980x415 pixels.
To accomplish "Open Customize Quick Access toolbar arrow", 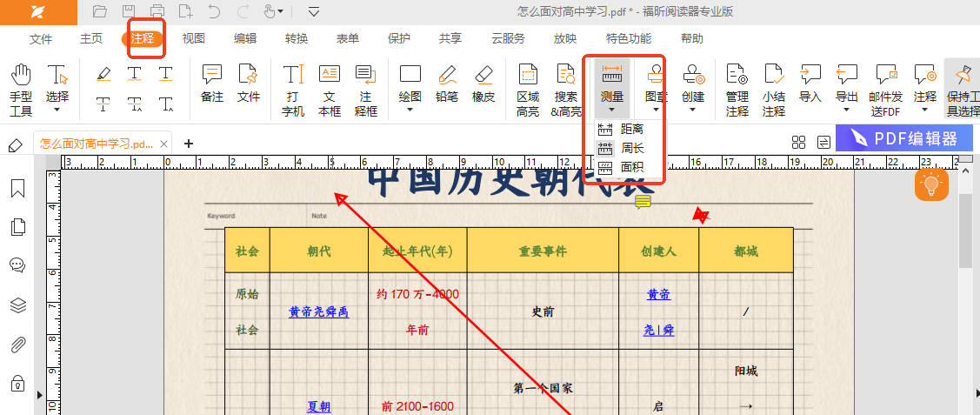I will point(314,11).
